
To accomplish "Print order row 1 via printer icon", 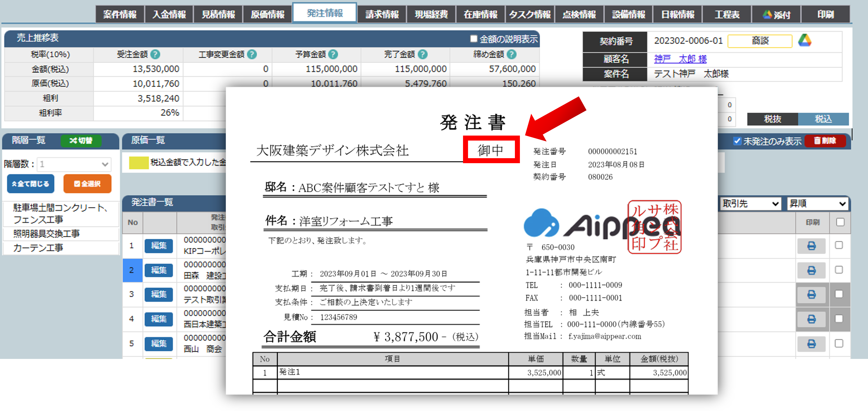I will [811, 246].
